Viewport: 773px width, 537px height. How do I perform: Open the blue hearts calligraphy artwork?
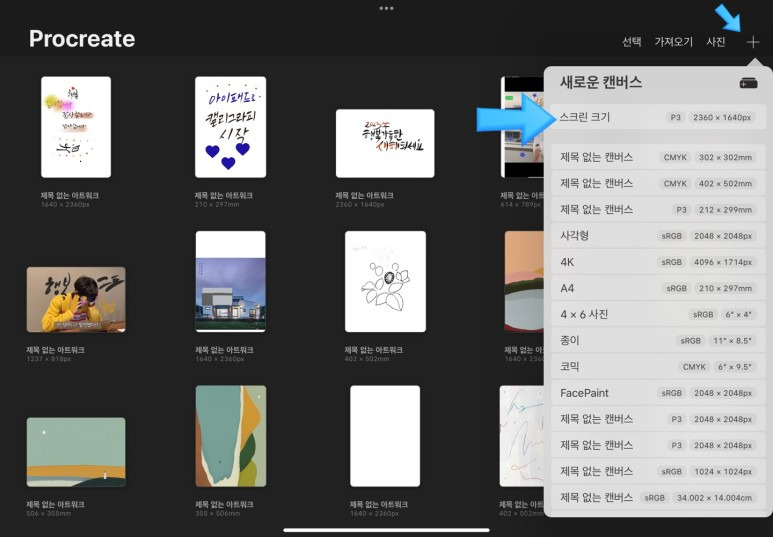[230, 127]
